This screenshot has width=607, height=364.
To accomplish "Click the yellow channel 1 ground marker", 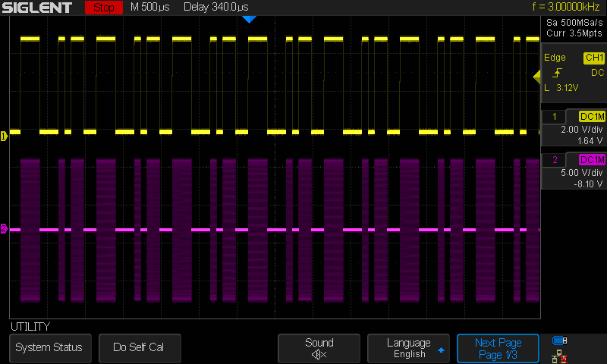I will click(x=4, y=136).
